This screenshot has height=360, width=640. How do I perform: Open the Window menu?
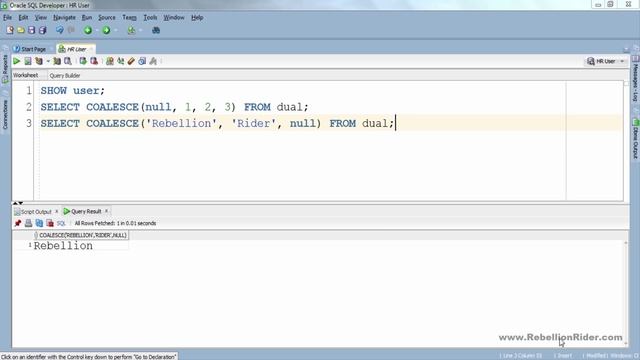pyautogui.click(x=174, y=18)
